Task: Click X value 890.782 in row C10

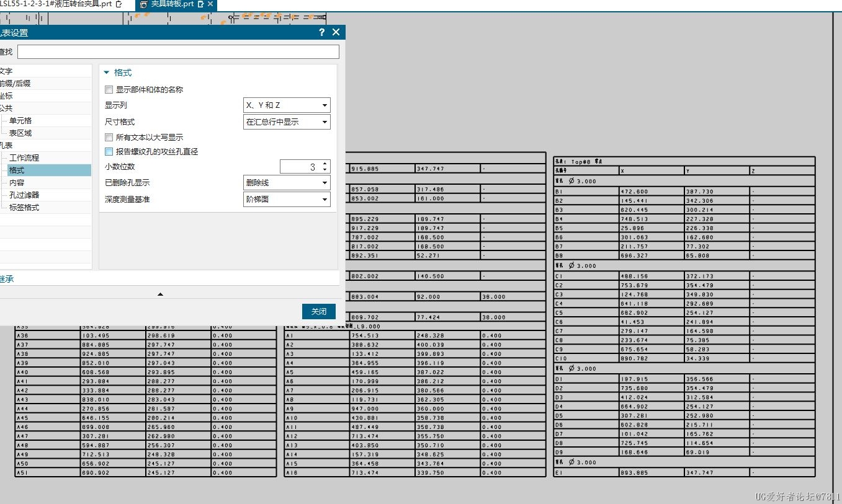Action: click(634, 358)
